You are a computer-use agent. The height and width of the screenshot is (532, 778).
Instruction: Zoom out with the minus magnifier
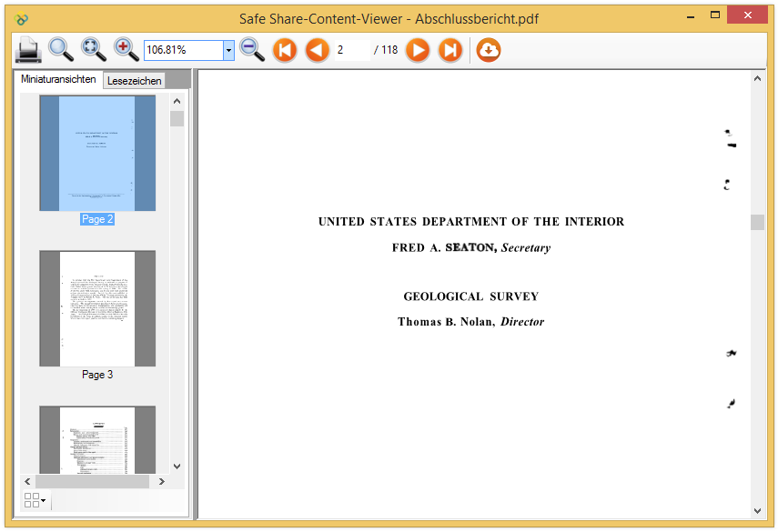[x=252, y=50]
